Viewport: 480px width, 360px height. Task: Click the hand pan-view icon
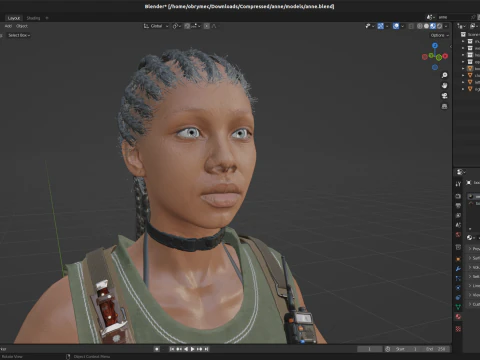[x=444, y=86]
